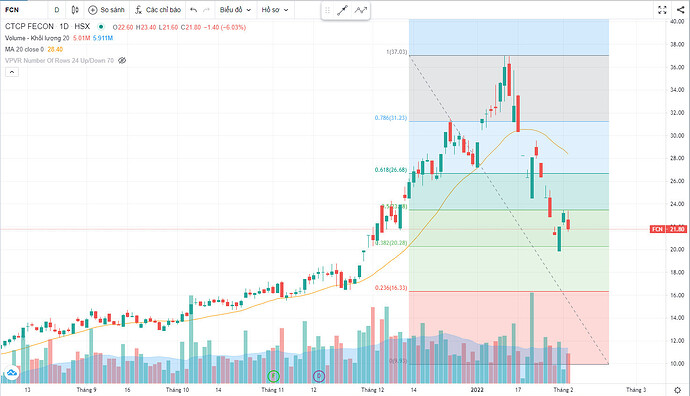Click the green market status dot

(x=101, y=27)
